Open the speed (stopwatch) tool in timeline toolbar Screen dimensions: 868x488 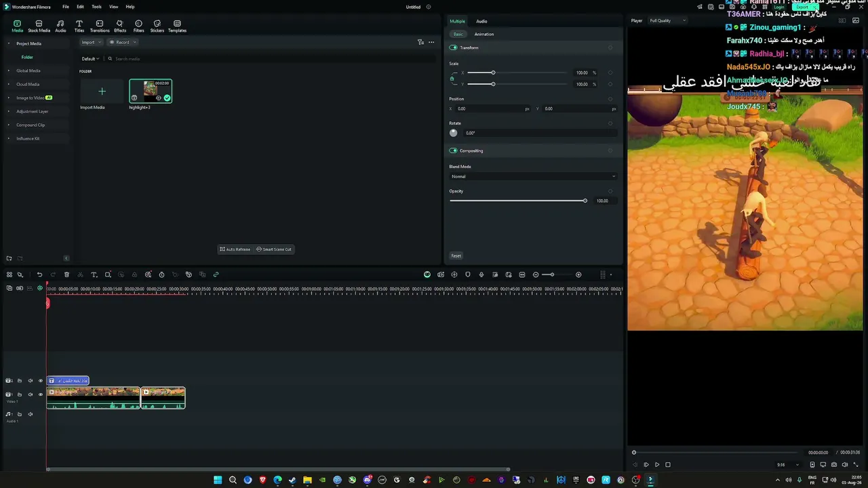point(161,274)
